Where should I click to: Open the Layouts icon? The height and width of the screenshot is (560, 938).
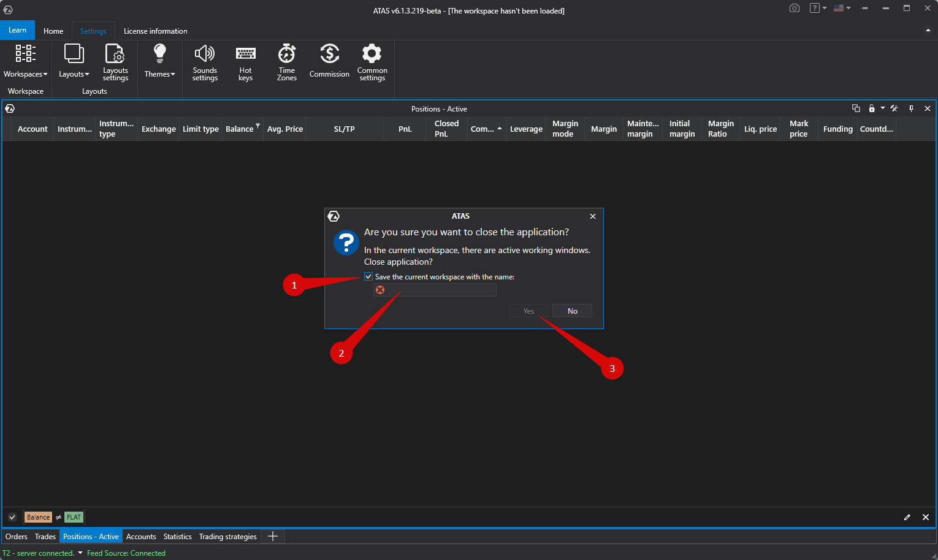pyautogui.click(x=74, y=53)
